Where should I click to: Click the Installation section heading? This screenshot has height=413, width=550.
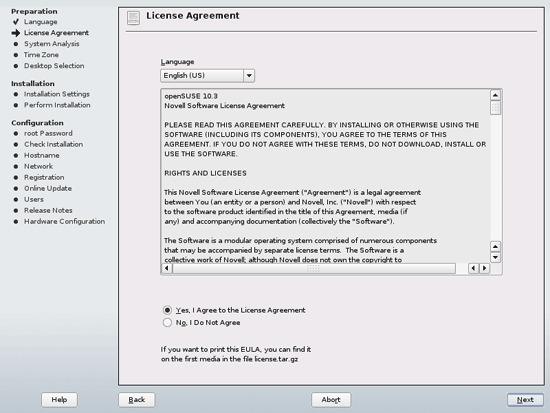tap(33, 84)
